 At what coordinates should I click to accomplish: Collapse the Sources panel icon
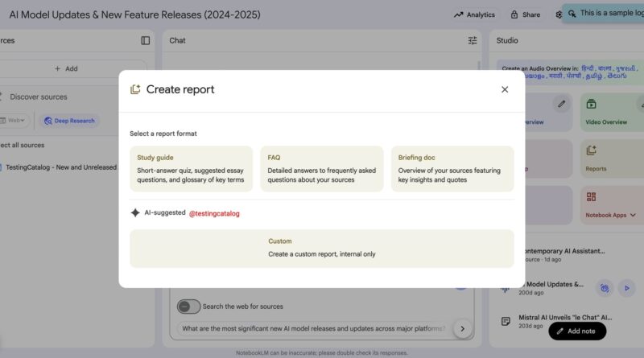[x=146, y=40]
